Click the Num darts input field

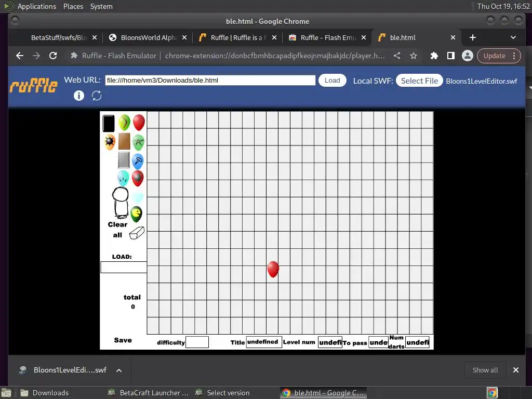pyautogui.click(x=417, y=342)
